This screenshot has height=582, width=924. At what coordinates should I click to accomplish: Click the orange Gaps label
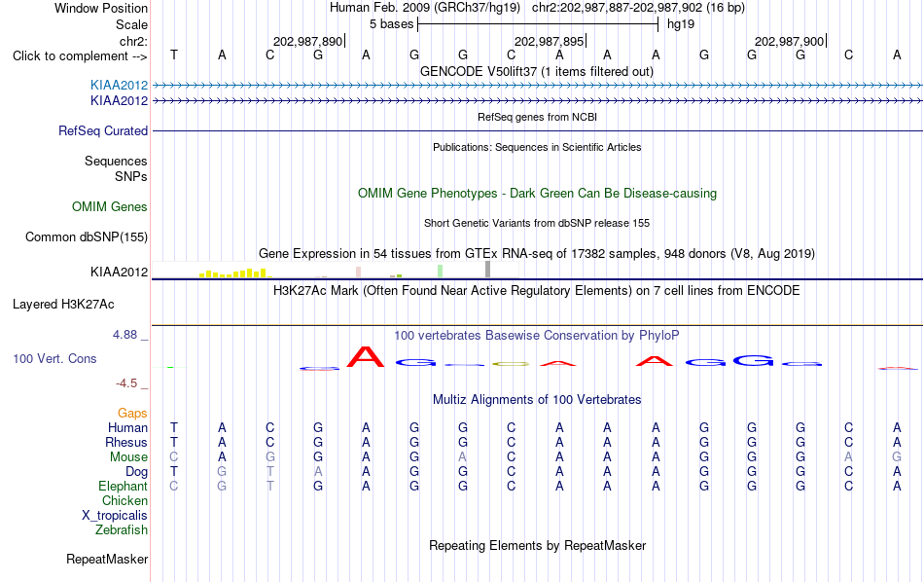pos(132,414)
